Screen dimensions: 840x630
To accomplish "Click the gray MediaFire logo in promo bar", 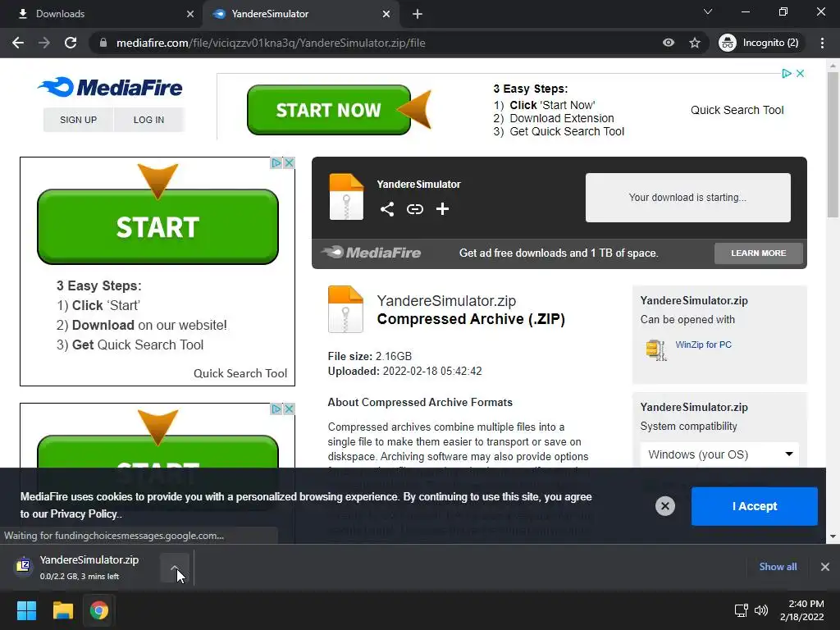I will click(x=372, y=253).
